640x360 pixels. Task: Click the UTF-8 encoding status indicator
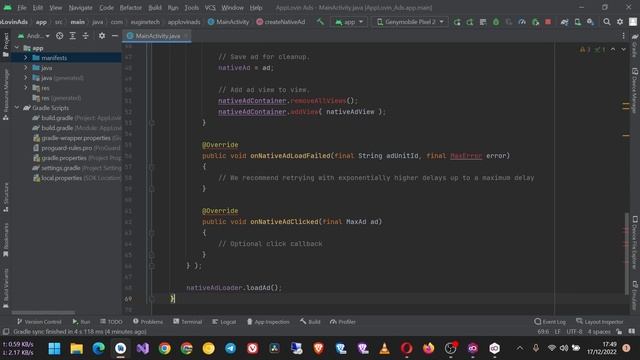click(574, 332)
